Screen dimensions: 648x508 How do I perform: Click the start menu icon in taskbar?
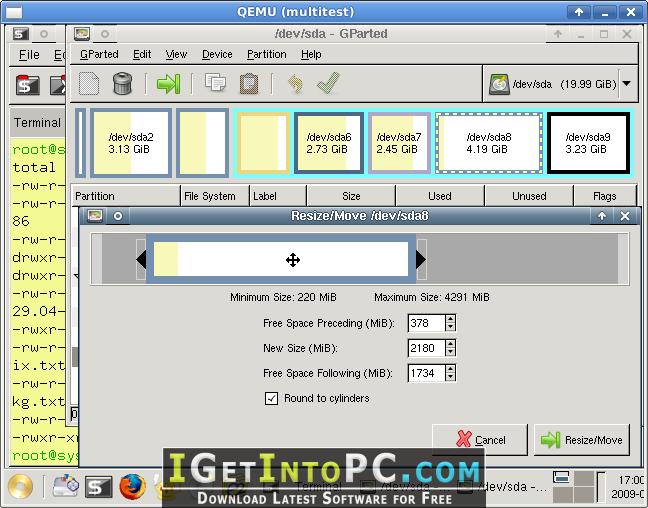[x=20, y=487]
